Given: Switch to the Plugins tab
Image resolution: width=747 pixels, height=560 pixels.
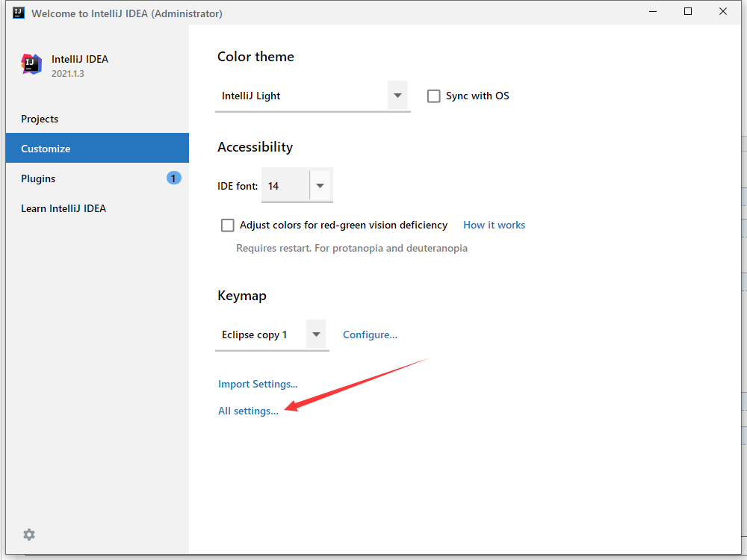Looking at the screenshot, I should (97, 178).
